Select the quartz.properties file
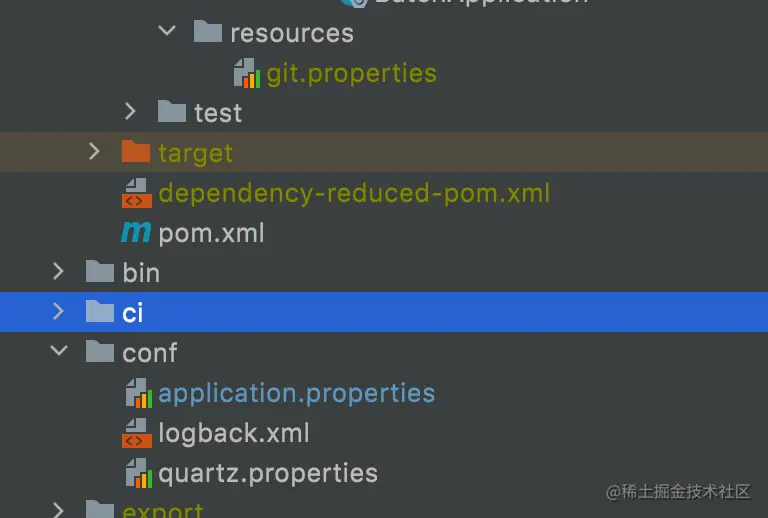Screen dimensions: 768x518 pyautogui.click(x=268, y=473)
